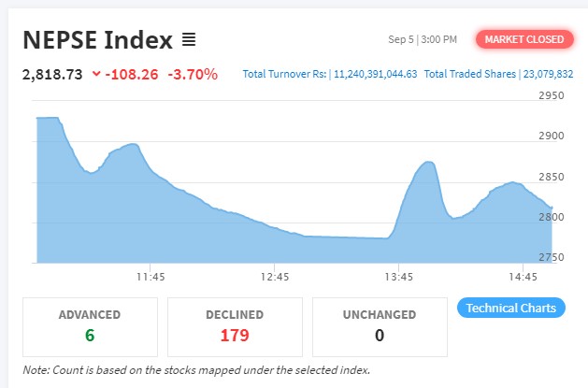The image size is (588, 388).
Task: Click the Total Traded Shares label
Action: tap(469, 73)
